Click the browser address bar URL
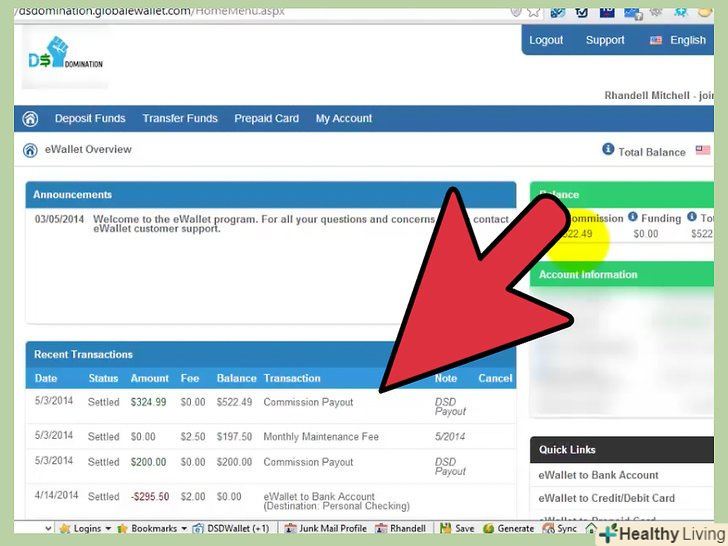The image size is (728, 546). (x=151, y=11)
